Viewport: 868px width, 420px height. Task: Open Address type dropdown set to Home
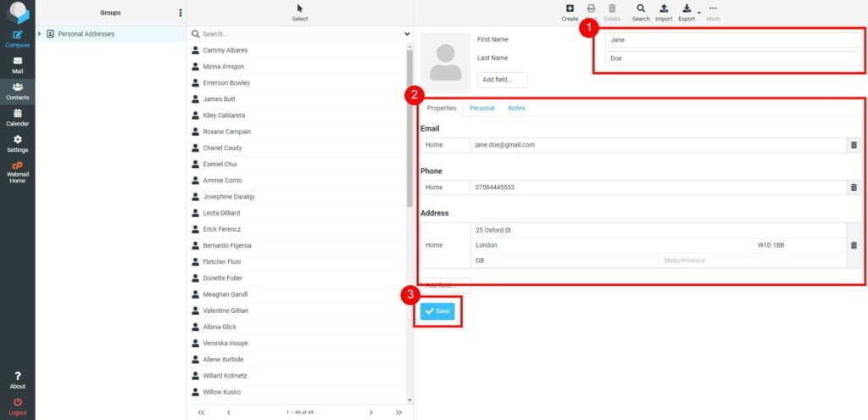pos(445,245)
